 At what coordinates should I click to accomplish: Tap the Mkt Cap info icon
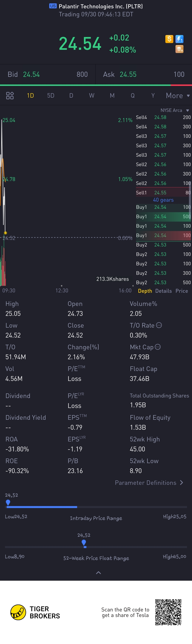click(158, 347)
